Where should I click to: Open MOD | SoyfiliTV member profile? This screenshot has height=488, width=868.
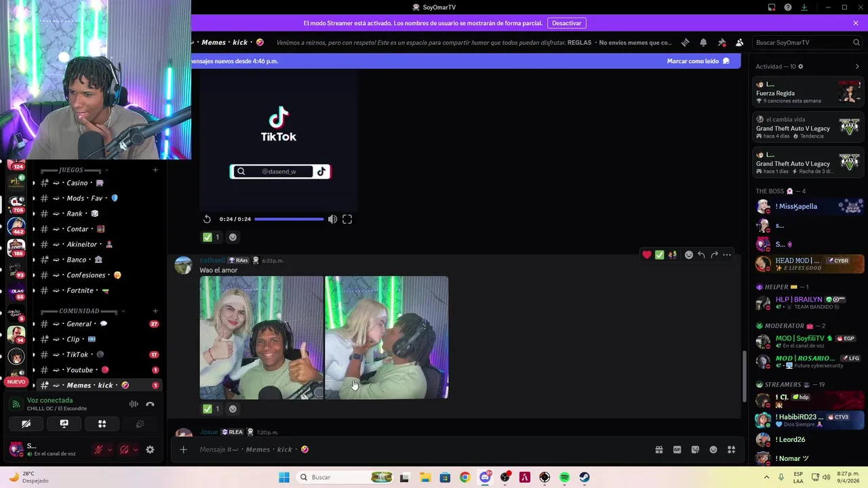click(808, 342)
